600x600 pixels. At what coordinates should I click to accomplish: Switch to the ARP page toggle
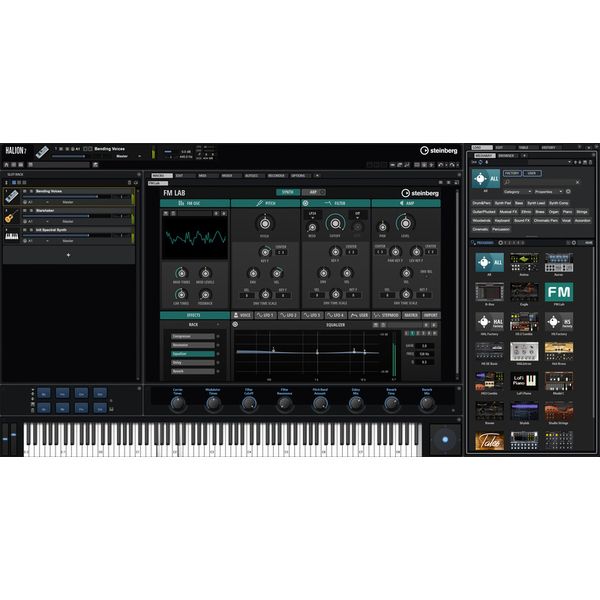312,192
